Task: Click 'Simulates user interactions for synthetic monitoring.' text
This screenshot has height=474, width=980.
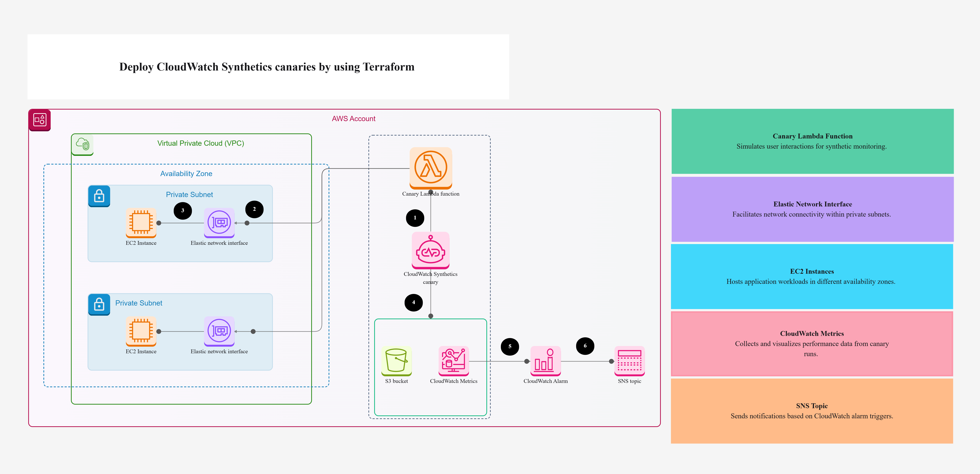Action: tap(812, 146)
